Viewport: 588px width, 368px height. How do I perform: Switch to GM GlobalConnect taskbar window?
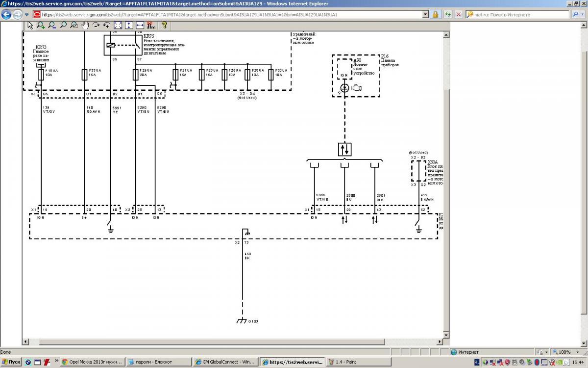(x=224, y=362)
